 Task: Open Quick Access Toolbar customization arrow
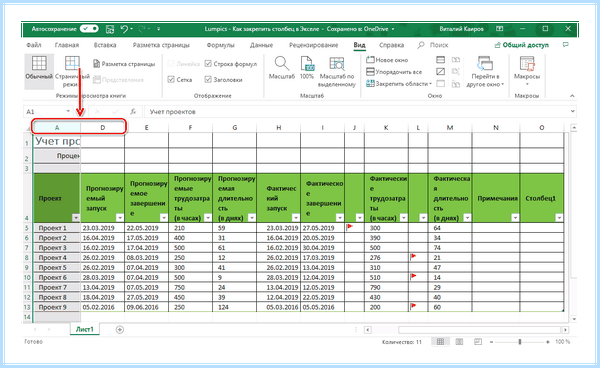[158, 29]
